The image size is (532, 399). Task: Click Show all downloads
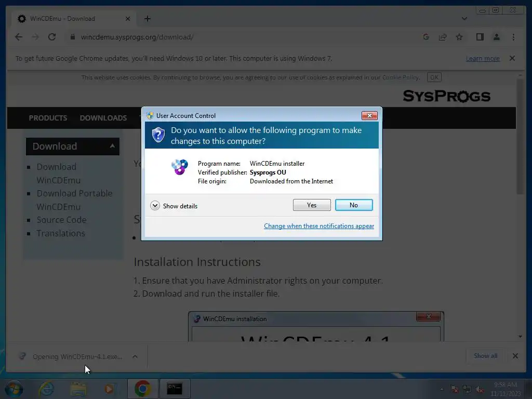pyautogui.click(x=486, y=356)
